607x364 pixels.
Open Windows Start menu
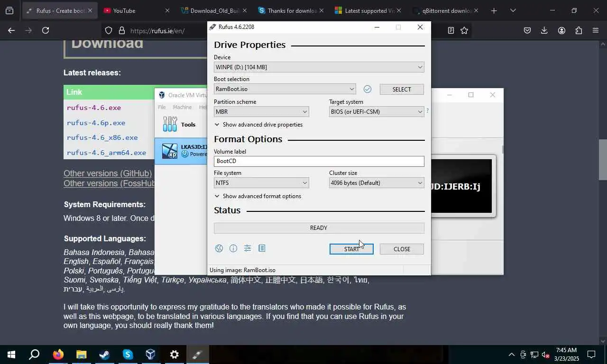click(x=11, y=354)
